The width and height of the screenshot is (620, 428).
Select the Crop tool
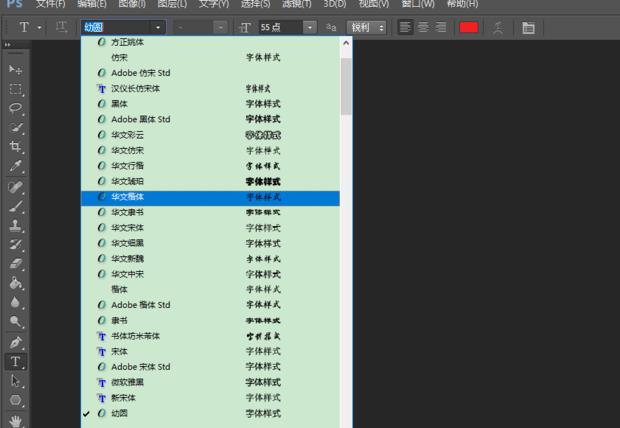point(15,147)
